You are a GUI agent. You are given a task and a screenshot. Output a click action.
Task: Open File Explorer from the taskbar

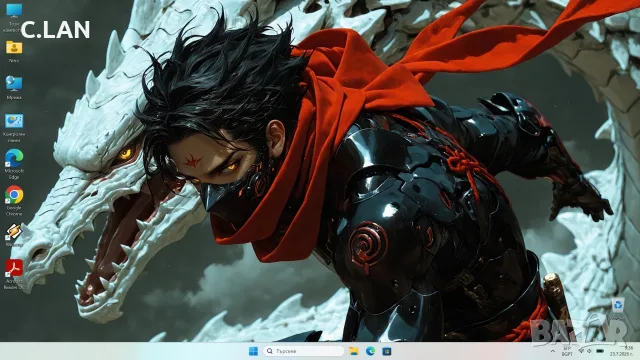pyautogui.click(x=354, y=351)
